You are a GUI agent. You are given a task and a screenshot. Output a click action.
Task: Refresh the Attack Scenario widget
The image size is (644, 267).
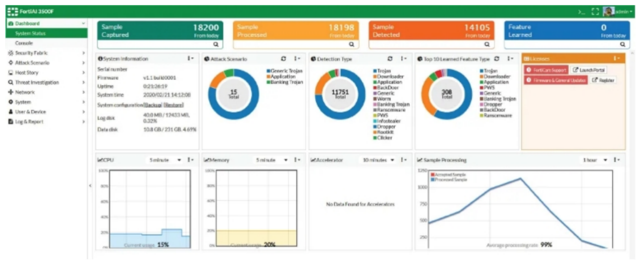click(x=284, y=59)
